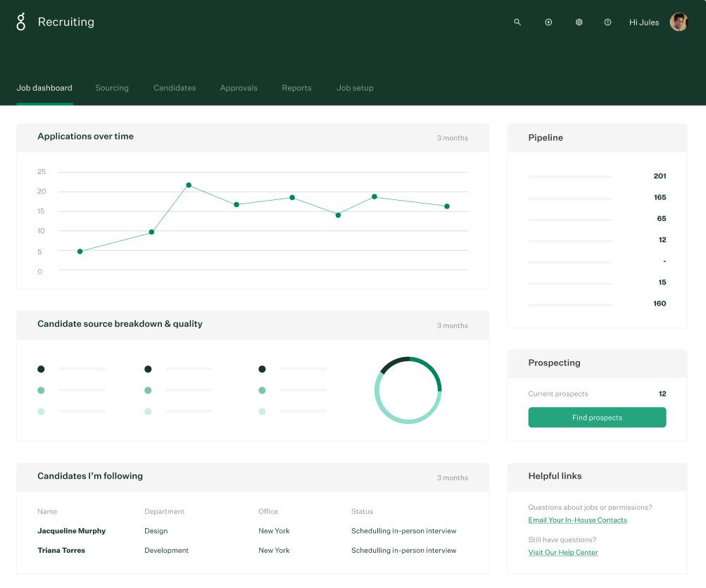This screenshot has width=706, height=588.
Task: Open candidate Jacqueline Murphy
Action: point(72,531)
